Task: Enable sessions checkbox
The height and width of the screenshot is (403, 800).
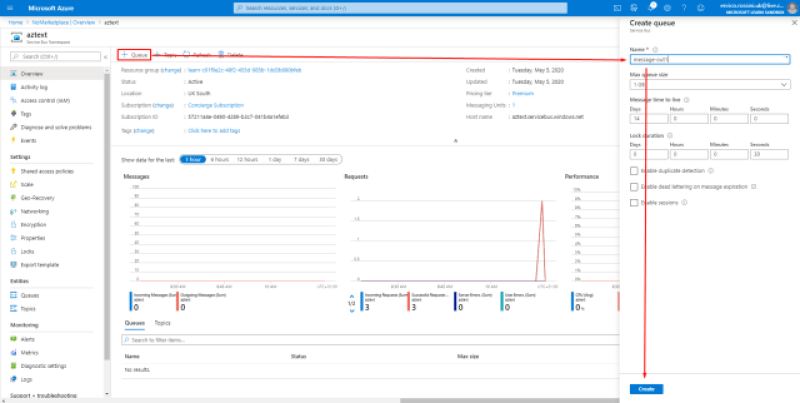Action: point(634,203)
